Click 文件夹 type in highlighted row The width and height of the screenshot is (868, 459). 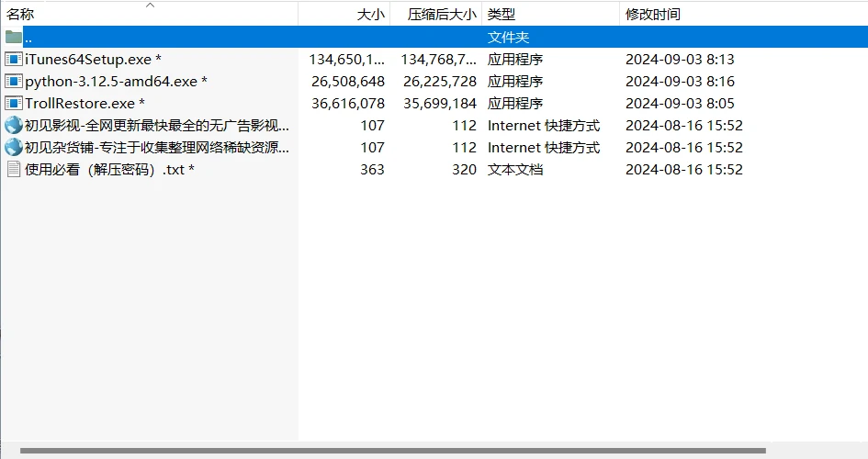click(x=508, y=37)
